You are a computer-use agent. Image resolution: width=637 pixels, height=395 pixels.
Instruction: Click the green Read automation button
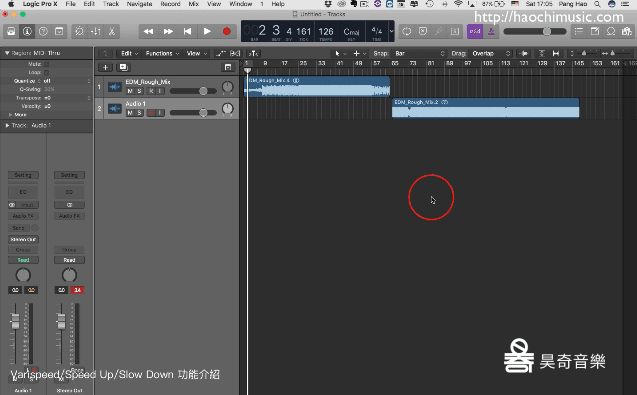23,260
